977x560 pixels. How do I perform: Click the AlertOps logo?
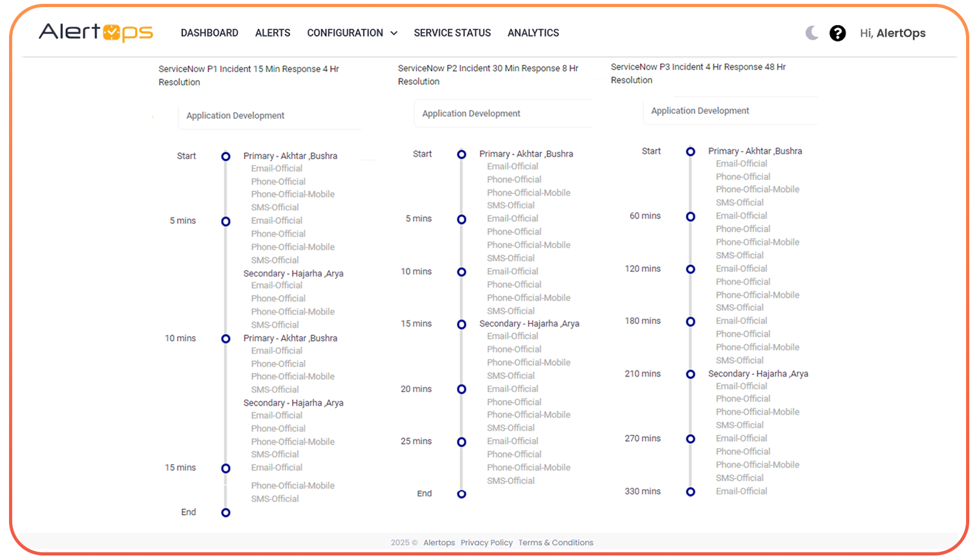pos(96,32)
